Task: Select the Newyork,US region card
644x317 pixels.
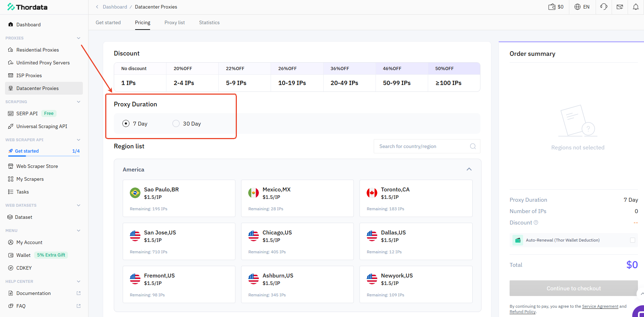Action: [x=416, y=284]
